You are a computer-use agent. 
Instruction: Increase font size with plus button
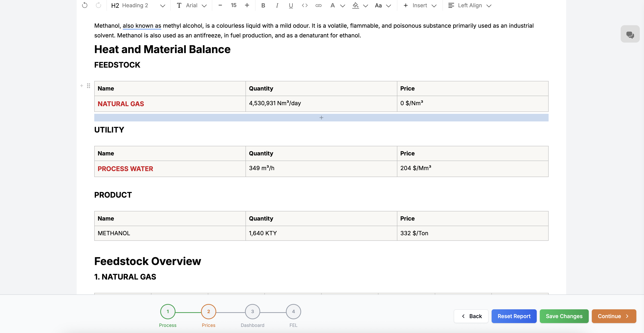coord(247,5)
